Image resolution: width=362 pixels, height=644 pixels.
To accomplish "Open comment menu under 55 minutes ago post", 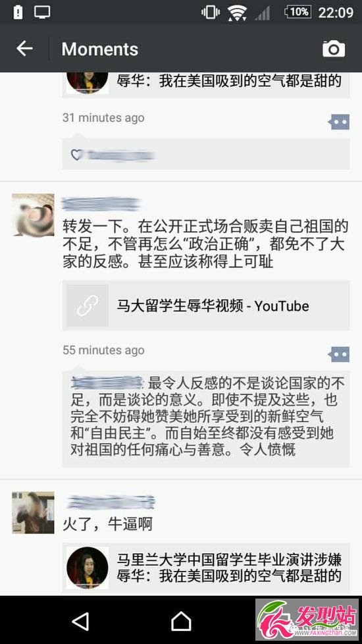I will 338,354.
